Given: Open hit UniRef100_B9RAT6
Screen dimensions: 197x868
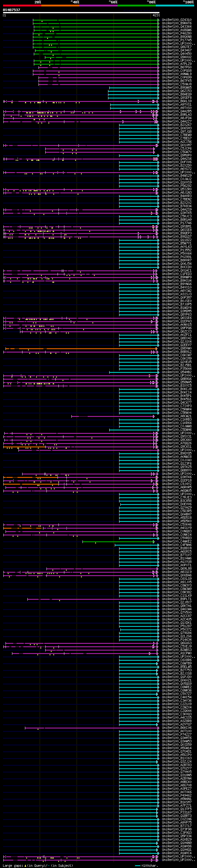Looking at the screenshot, I should point(176,23).
